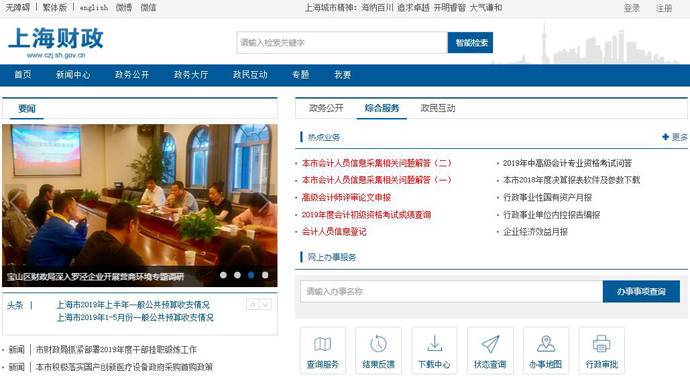Go to 首页 in the navigation bar

click(23, 75)
